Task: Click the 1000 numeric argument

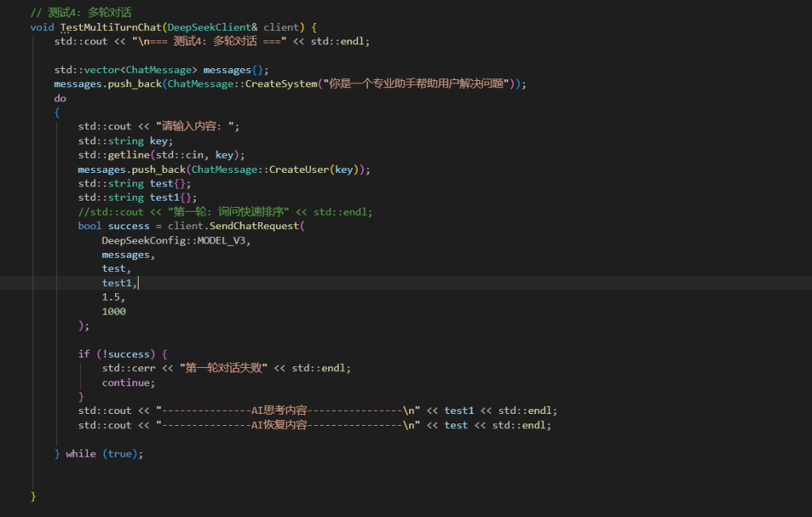Action: tap(113, 312)
